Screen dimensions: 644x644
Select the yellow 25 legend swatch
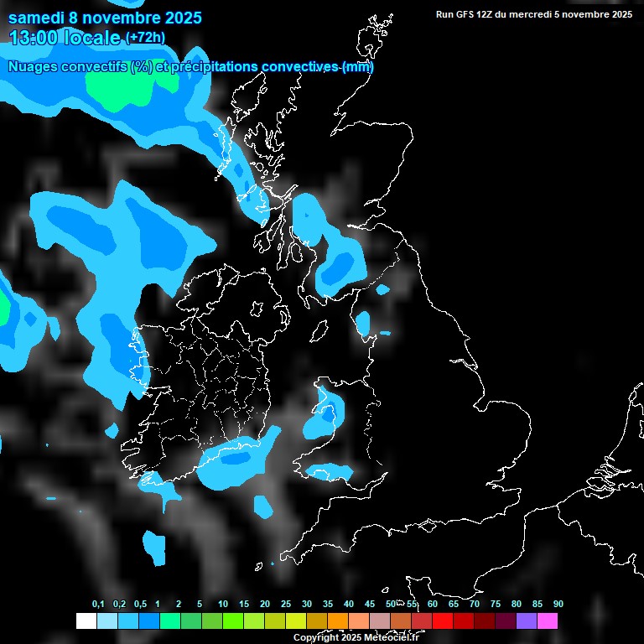tap(295, 621)
